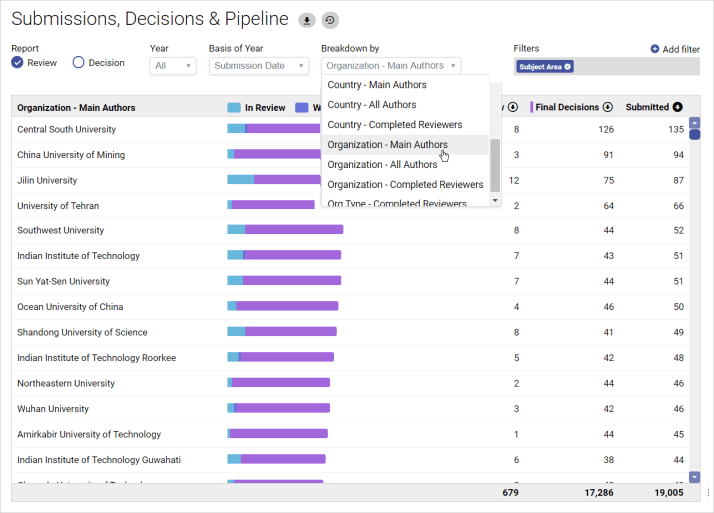This screenshot has height=513, width=714.
Task: Click the Central South University row
Action: coord(66,130)
